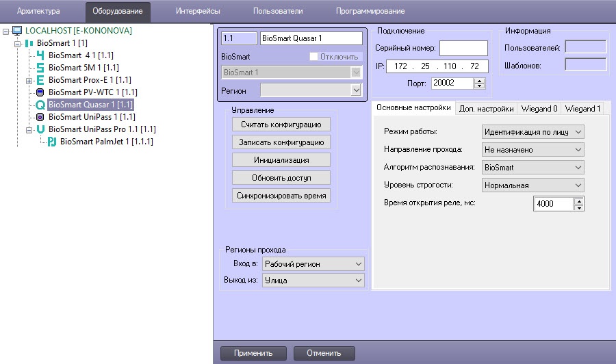Open the Интерфейсы top tab
Image resolution: width=616 pixels, height=364 pixels.
(x=198, y=12)
